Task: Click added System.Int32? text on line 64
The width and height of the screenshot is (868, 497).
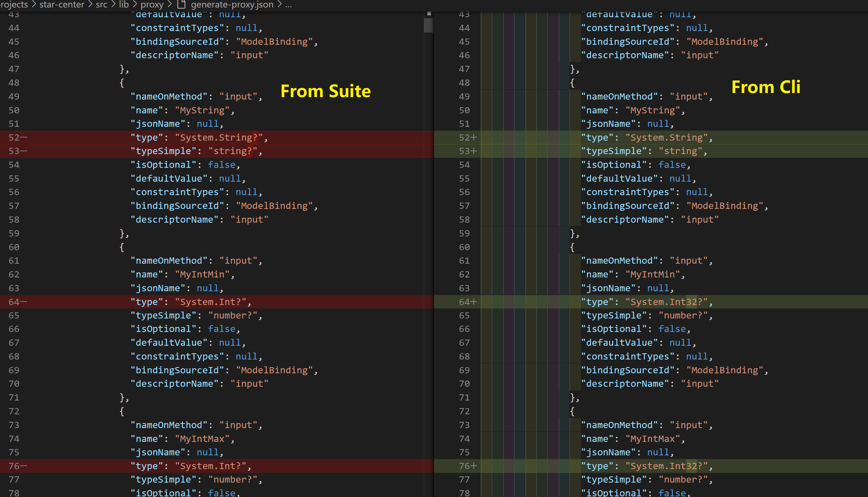Action: pyautogui.click(x=666, y=302)
